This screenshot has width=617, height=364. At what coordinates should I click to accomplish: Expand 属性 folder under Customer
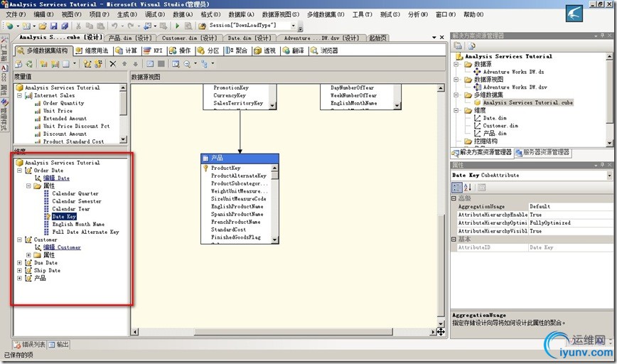point(28,255)
